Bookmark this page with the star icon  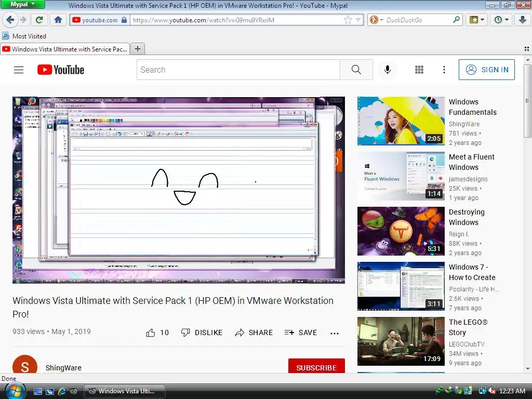[x=348, y=20]
